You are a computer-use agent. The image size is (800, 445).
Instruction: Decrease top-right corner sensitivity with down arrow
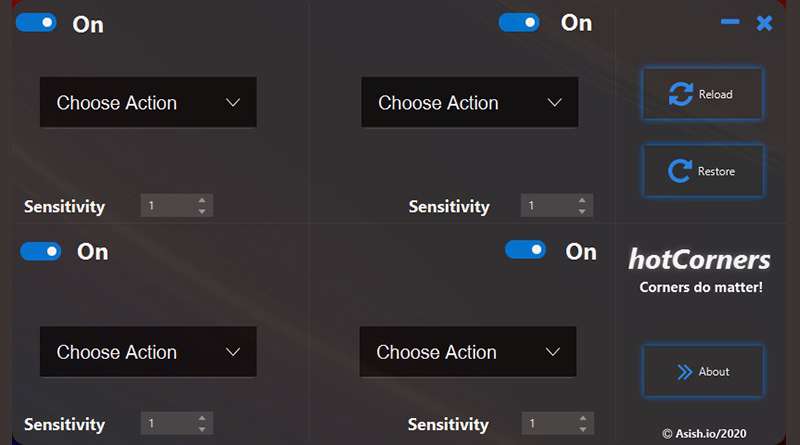(582, 212)
